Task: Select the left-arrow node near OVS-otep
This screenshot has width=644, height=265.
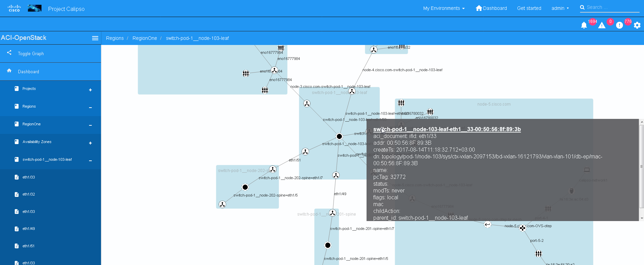Action: tap(488, 224)
